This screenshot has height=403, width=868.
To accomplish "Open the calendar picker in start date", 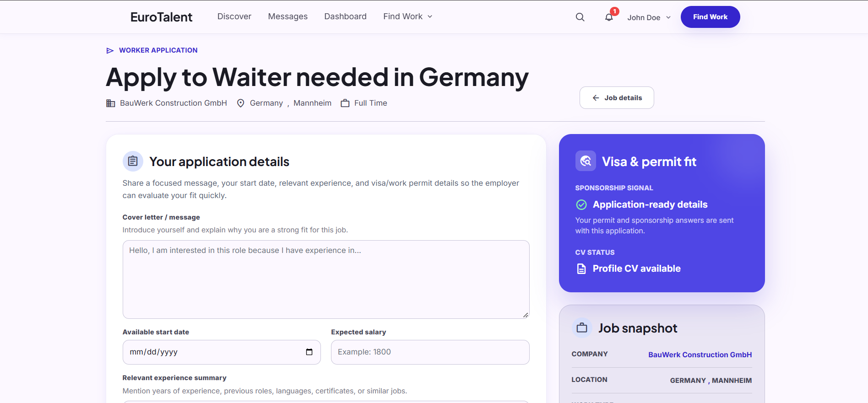I will (309, 352).
